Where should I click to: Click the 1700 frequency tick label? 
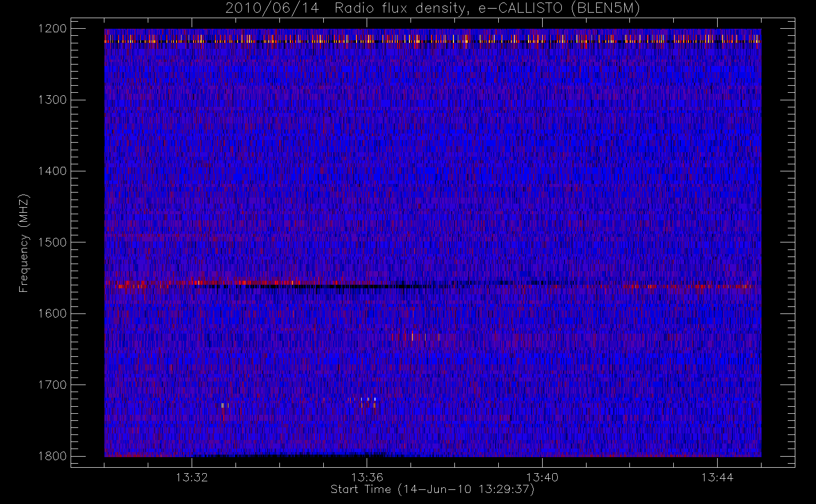52,385
